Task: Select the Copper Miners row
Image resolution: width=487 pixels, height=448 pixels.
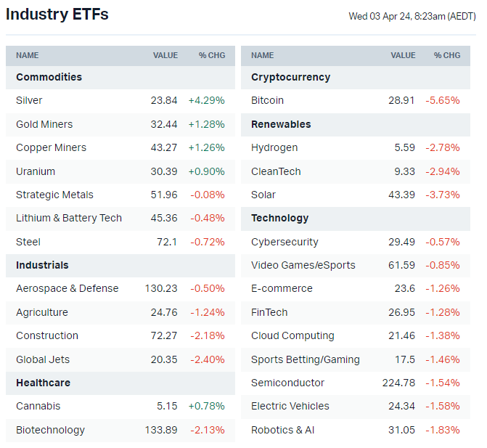Action: tap(51, 147)
